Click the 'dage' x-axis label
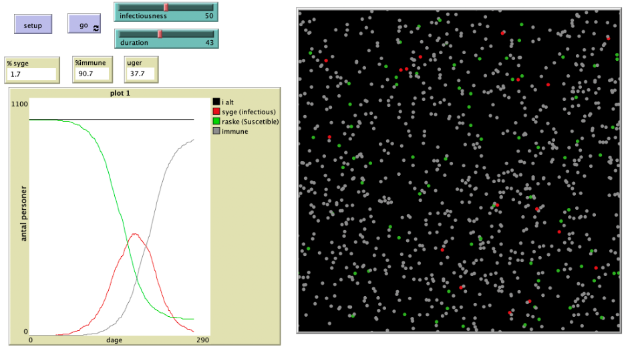This screenshot has width=644, height=357. tap(114, 340)
